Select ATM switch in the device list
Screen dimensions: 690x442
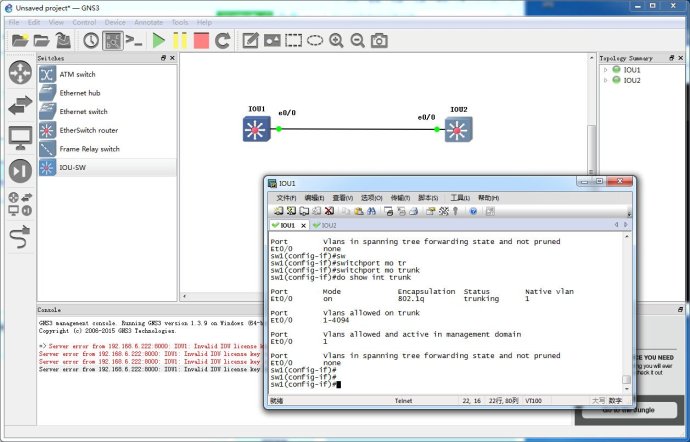[x=107, y=74]
